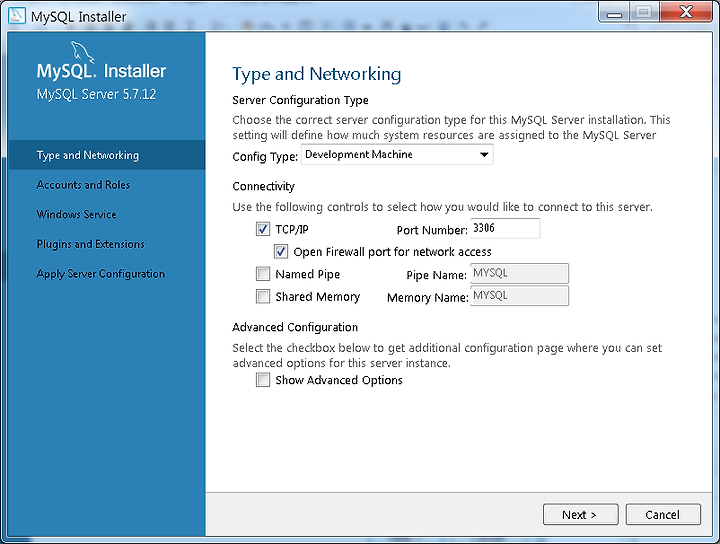
Task: Select Type and Networking sidebar item
Action: click(107, 155)
